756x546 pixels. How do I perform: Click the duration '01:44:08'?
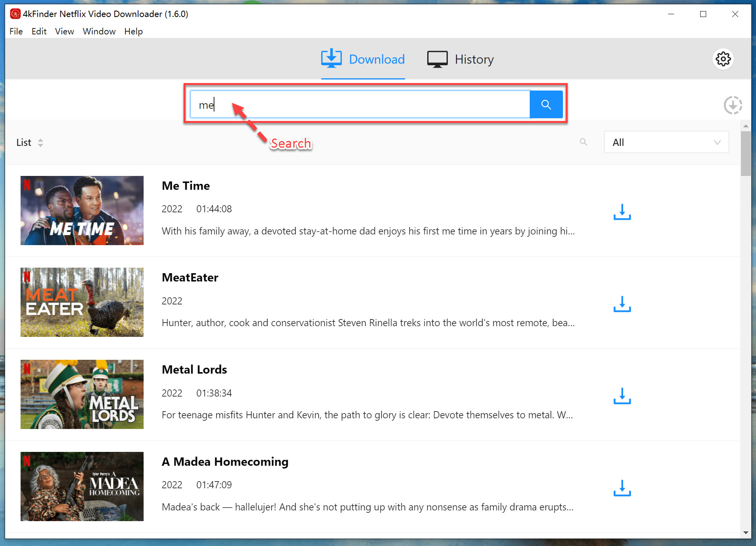(214, 209)
